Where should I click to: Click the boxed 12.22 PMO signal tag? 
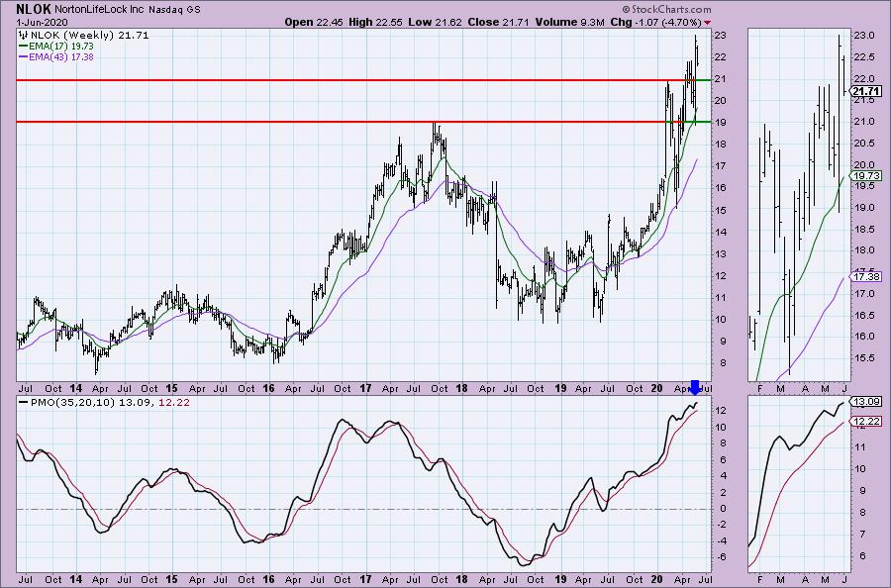866,421
